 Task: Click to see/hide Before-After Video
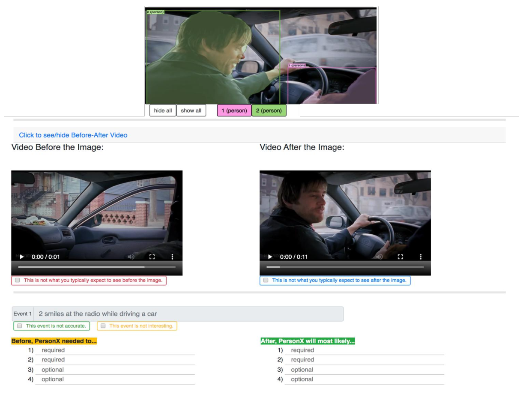click(73, 135)
